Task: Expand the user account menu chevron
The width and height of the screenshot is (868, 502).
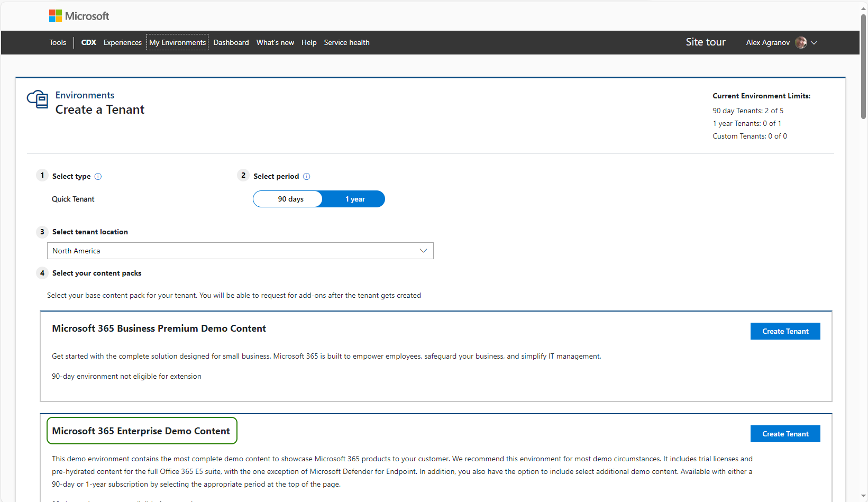Action: (814, 43)
